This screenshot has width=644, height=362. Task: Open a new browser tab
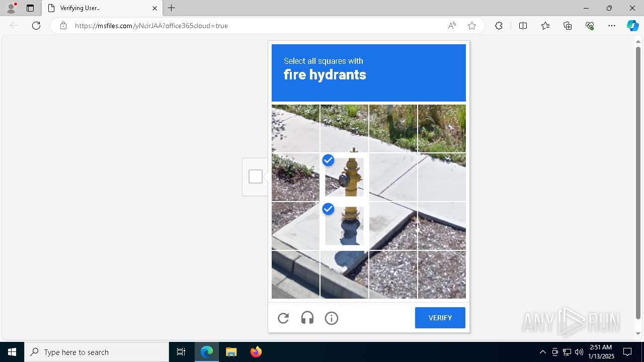(x=172, y=8)
